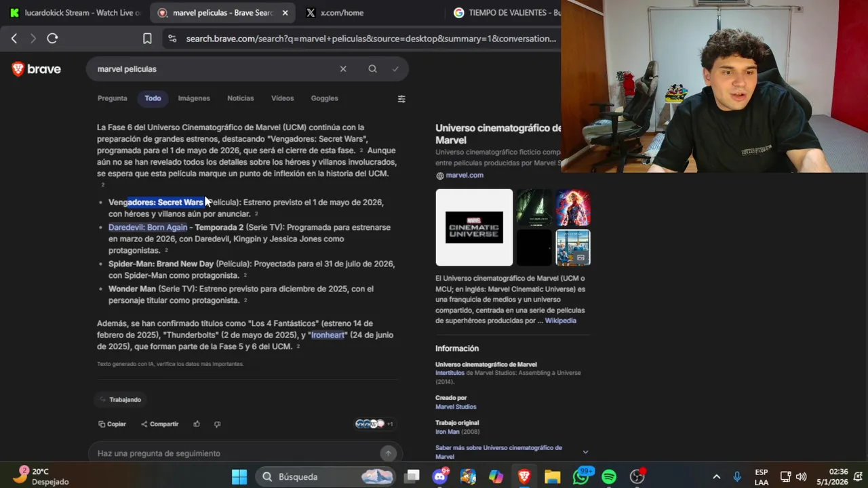This screenshot has height=488, width=868.
Task: Copy the answer with Copiar button
Action: 113,424
